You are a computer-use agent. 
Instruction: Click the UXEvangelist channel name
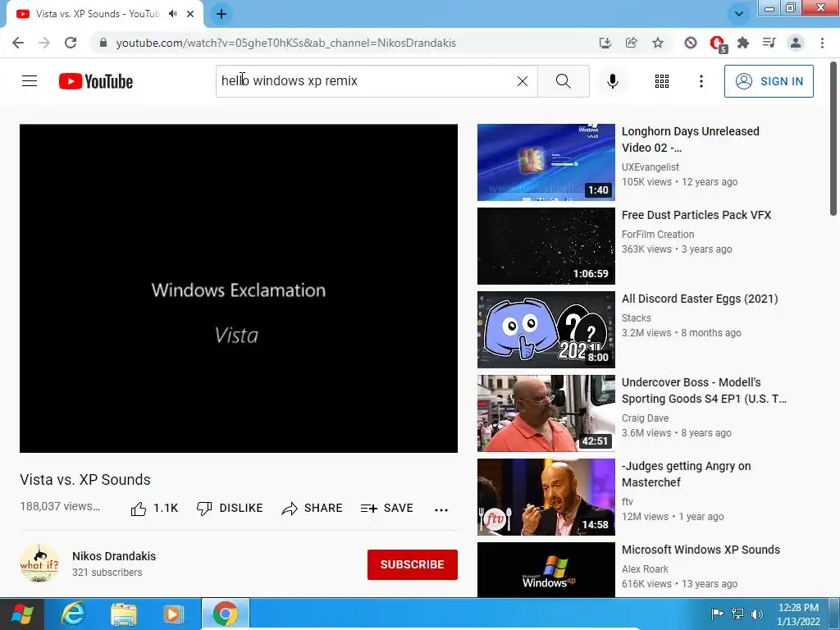click(x=650, y=167)
